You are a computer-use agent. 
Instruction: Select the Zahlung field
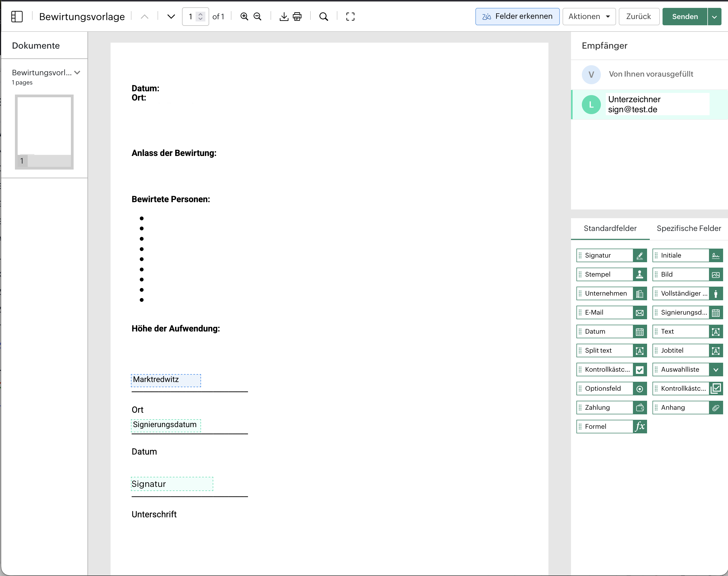tap(612, 408)
